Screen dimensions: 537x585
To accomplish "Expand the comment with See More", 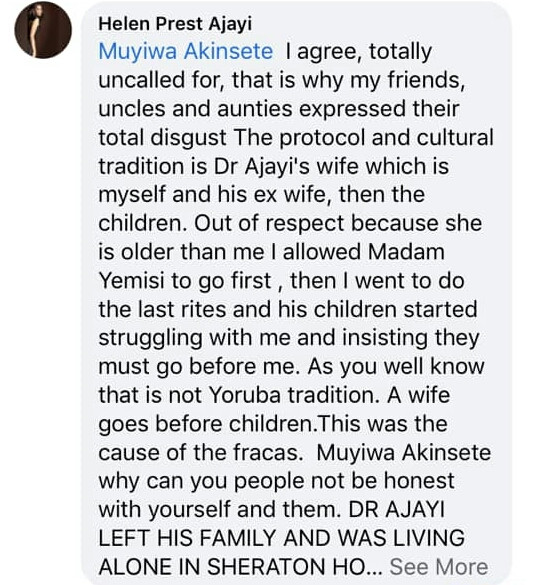I will coord(439,567).
